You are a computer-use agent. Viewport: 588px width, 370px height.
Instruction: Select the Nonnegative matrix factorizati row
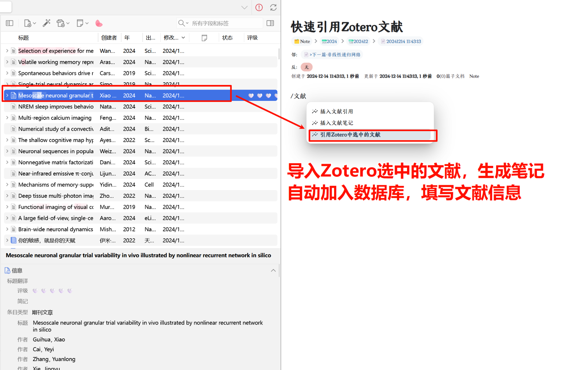(x=141, y=162)
